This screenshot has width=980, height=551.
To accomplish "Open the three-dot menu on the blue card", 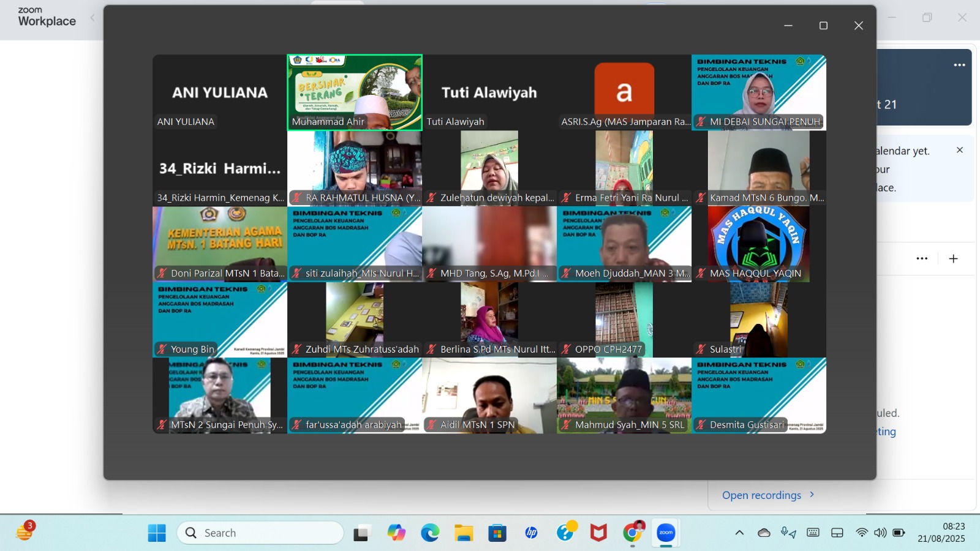I will [x=959, y=65].
